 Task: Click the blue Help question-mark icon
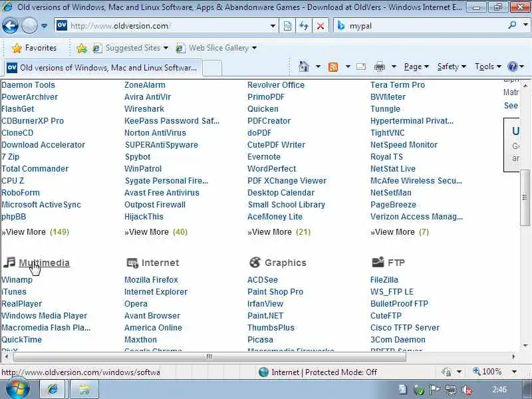[512, 66]
